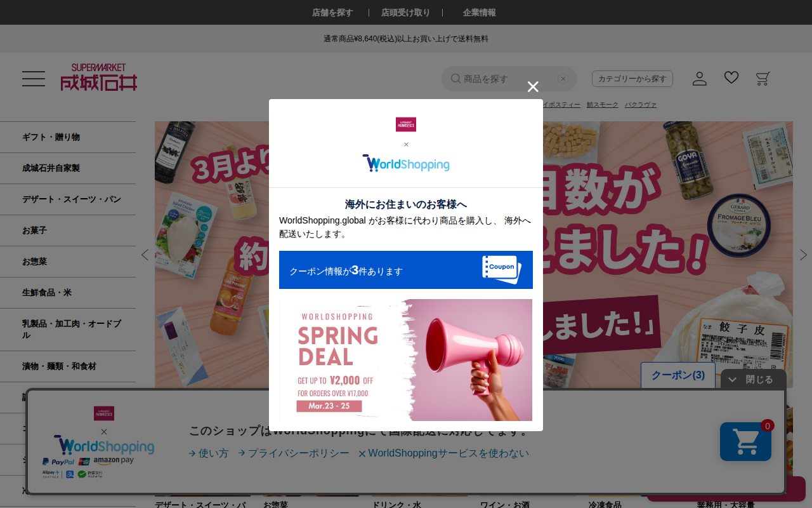The height and width of the screenshot is (508, 812).
Task: Click the floating cart button showing 0 items
Action: [745, 441]
